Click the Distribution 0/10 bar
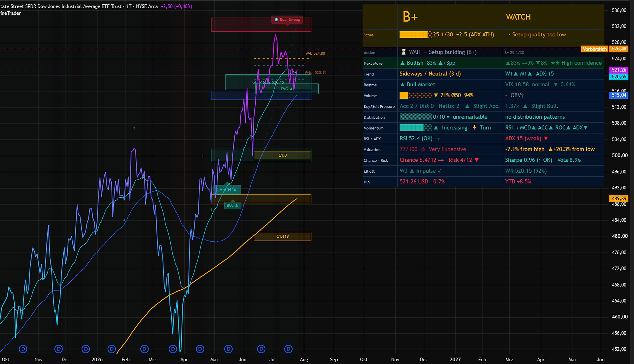Viewport: 634px width, 364px height. [x=415, y=117]
